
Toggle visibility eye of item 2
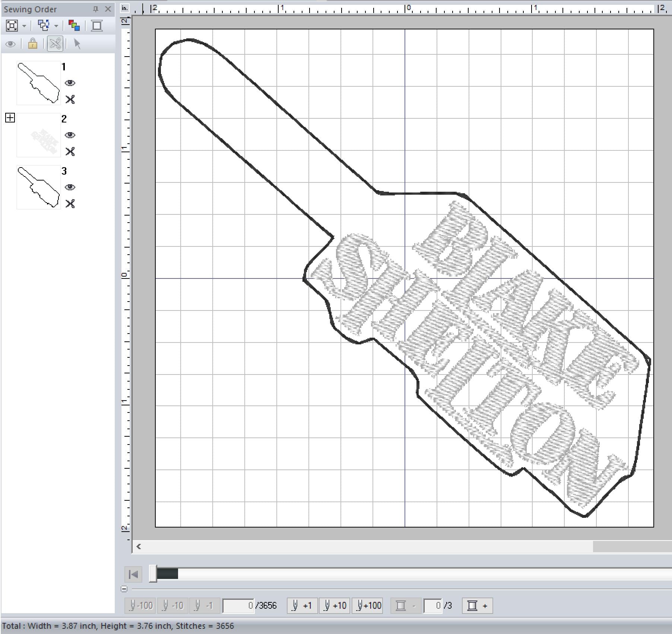70,135
